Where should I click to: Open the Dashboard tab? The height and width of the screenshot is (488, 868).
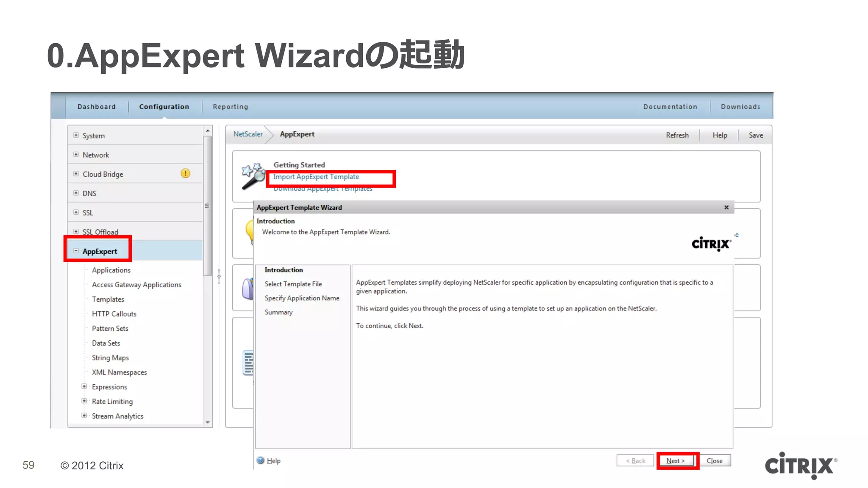click(96, 107)
